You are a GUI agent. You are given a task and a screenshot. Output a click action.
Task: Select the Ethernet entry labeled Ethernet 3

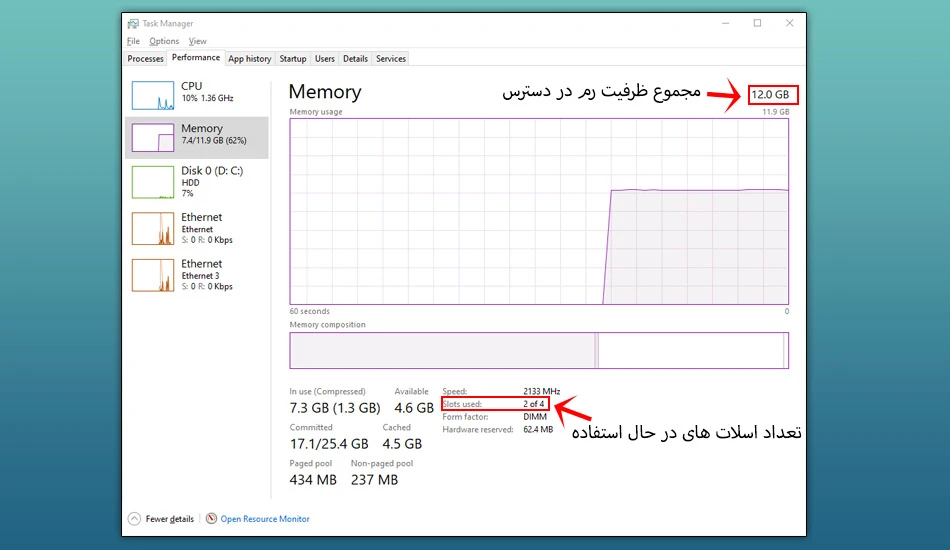(x=207, y=275)
